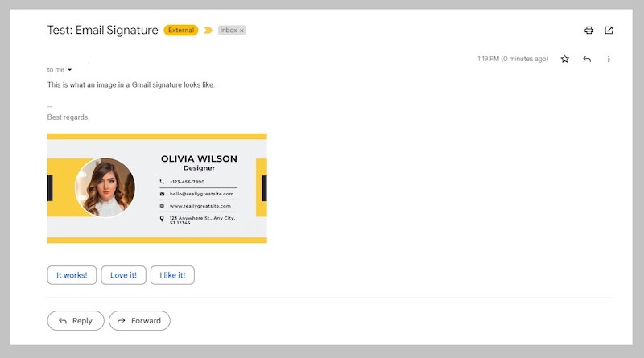Star this email

tap(565, 59)
